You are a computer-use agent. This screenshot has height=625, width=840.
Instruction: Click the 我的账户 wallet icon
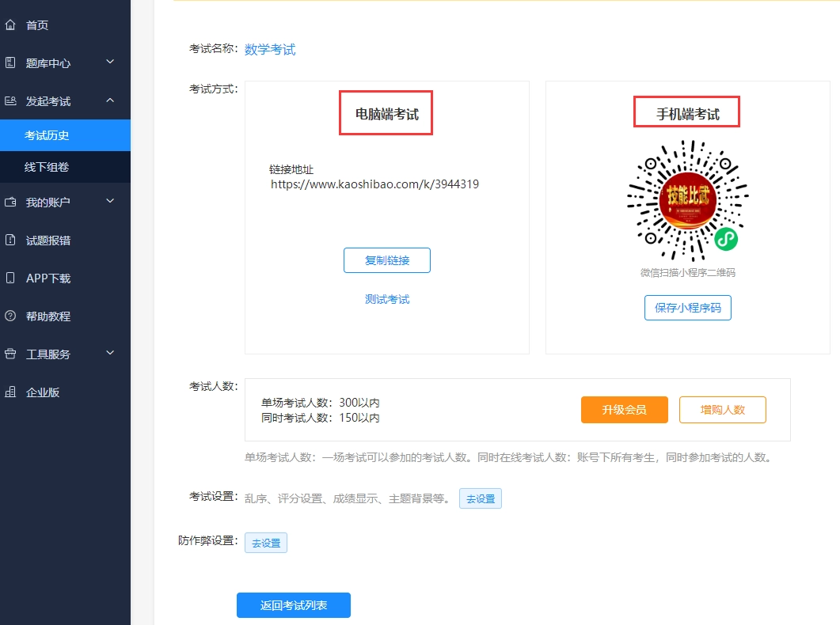[10, 202]
